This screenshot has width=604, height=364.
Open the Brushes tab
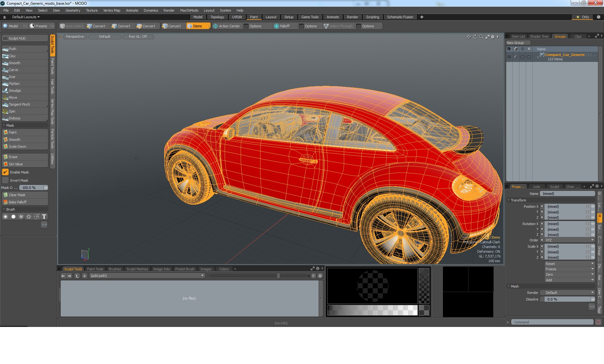point(115,269)
